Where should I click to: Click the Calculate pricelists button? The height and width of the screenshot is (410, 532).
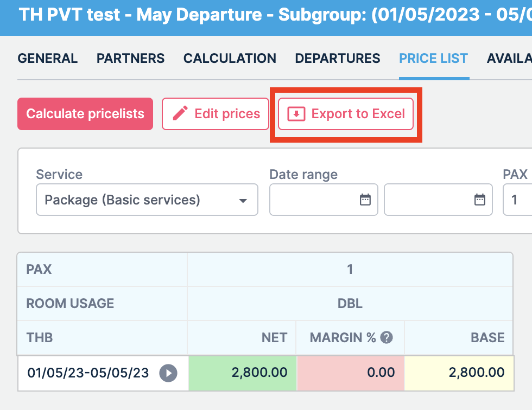[x=85, y=114]
